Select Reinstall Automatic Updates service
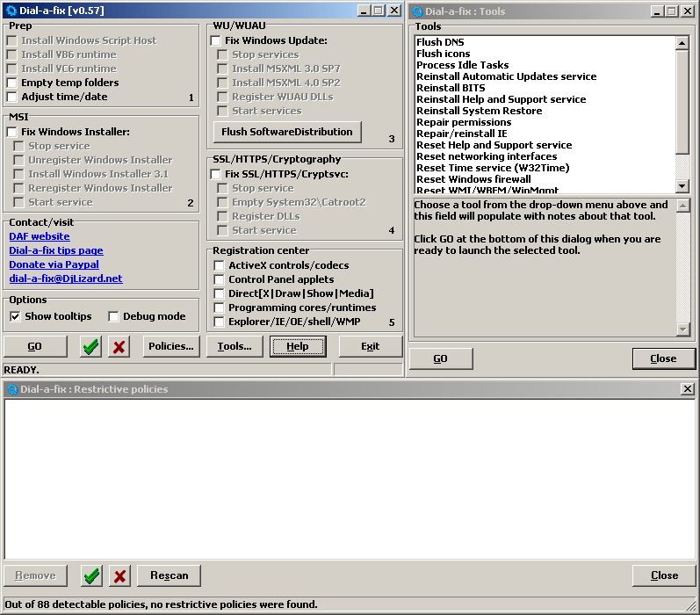 (506, 76)
